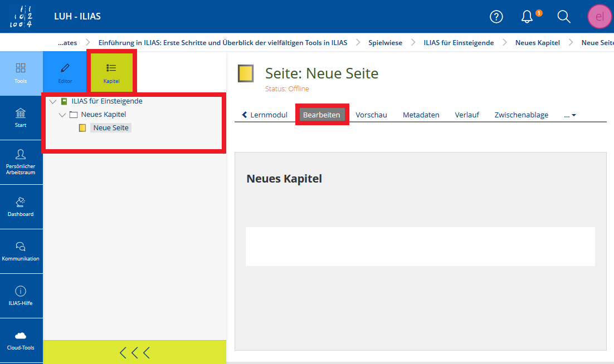Open the truncated '...ates' breadcrumb

[x=67, y=43]
